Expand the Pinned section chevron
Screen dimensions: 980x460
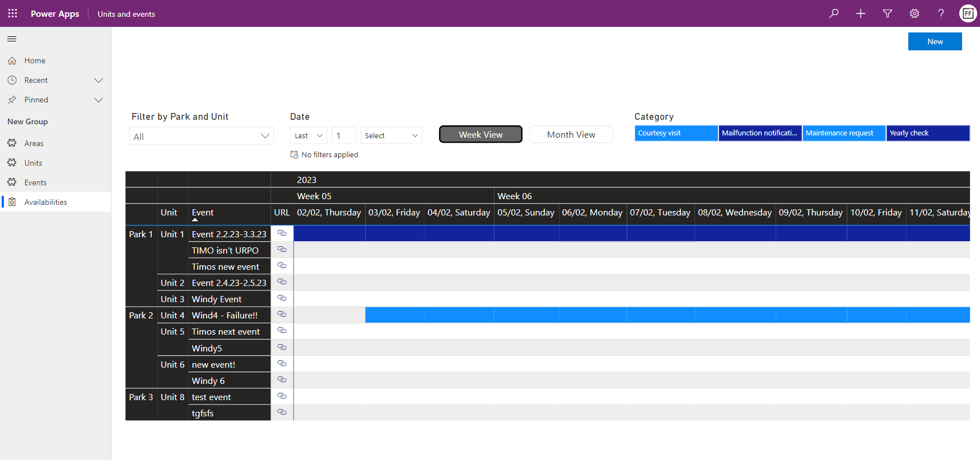(99, 100)
